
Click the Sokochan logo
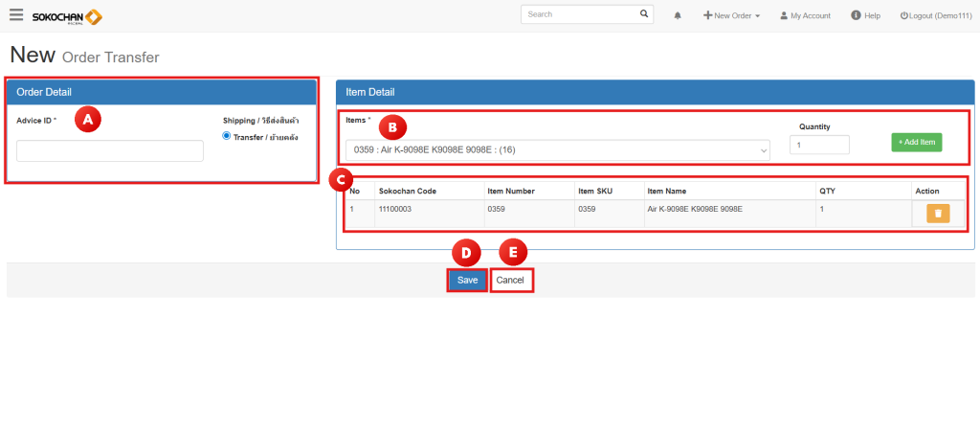pyautogui.click(x=67, y=16)
